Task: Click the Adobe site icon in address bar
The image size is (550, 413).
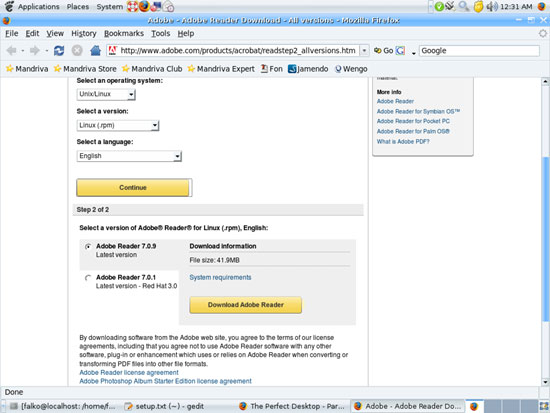Action: pos(112,51)
